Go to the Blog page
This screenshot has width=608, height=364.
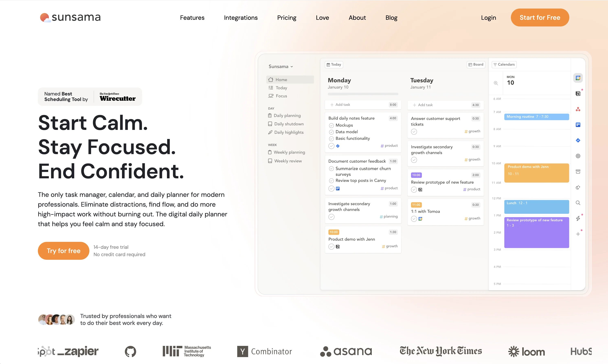pyautogui.click(x=391, y=18)
